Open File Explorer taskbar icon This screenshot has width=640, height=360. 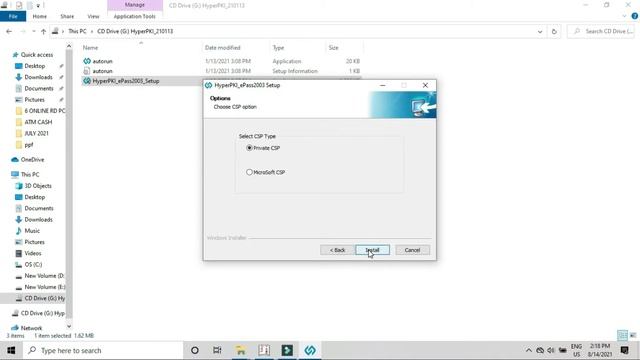241,350
